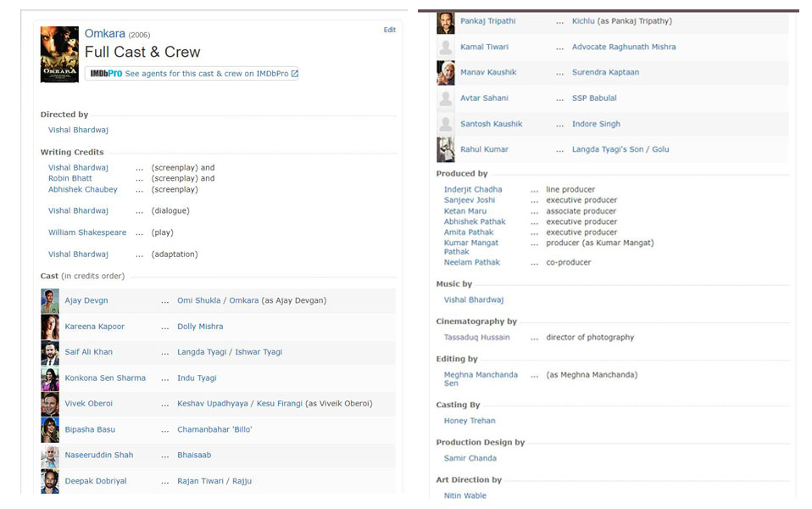Click Santosh Kaushik's placeholder avatar icon
Screen dimensions: 812x509
[445, 124]
